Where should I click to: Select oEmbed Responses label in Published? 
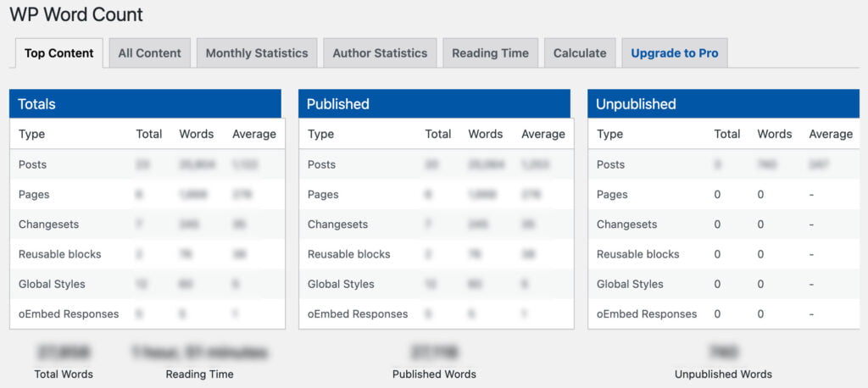(358, 313)
